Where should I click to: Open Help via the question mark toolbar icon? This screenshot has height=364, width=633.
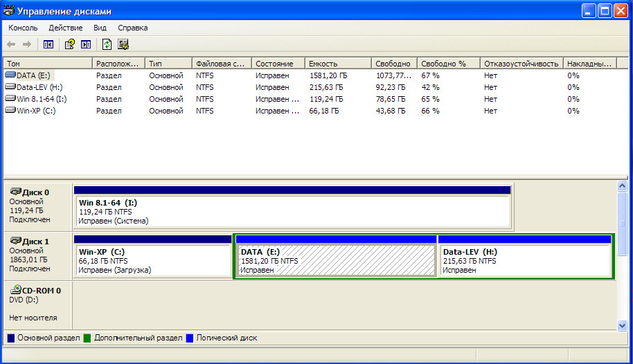[x=69, y=44]
